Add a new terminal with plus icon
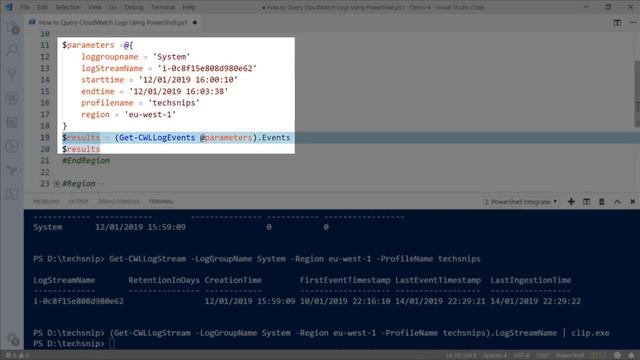This screenshot has height=360, width=640. click(x=571, y=202)
